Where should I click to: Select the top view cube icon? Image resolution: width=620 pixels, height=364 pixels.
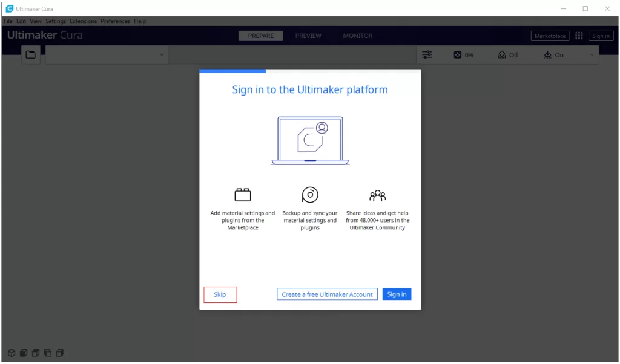[36, 353]
